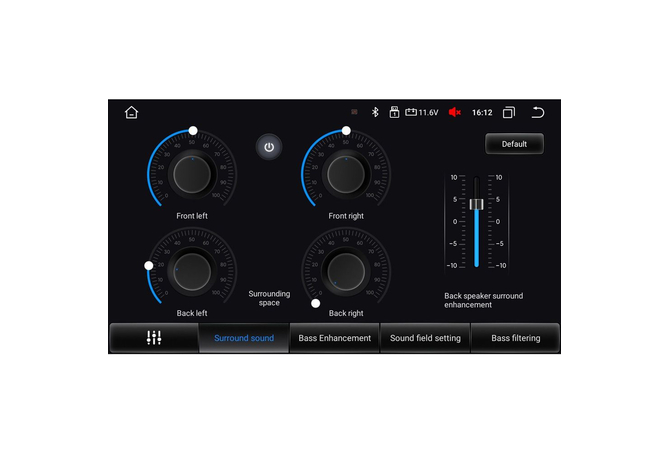The image size is (670, 453).
Task: Click the Front right dial knob
Action: (346, 173)
